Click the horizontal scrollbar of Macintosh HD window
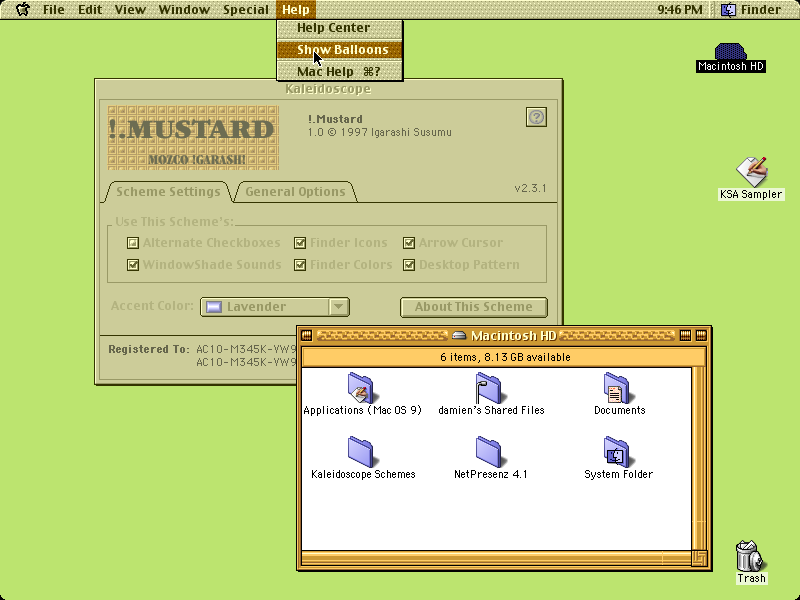This screenshot has width=800, height=600. pos(496,558)
